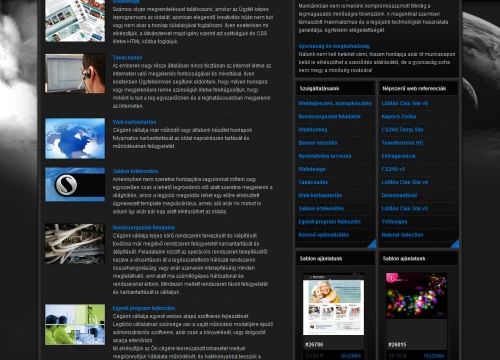Visit the Kapócs Zsóka reference link

[399, 116]
